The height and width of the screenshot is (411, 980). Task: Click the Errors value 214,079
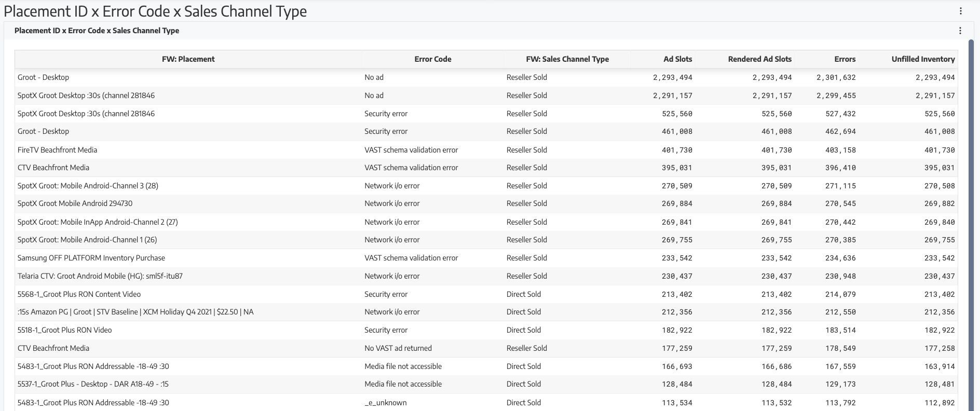coord(841,295)
